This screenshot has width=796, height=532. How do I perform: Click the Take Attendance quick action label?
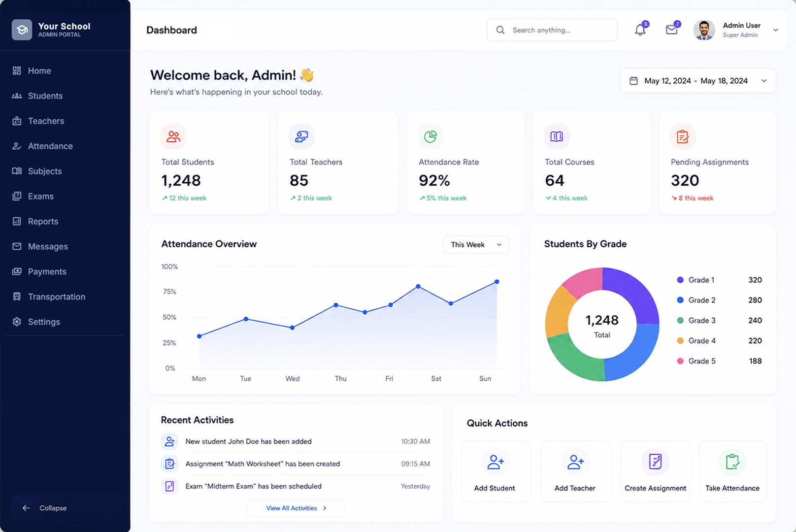(732, 488)
